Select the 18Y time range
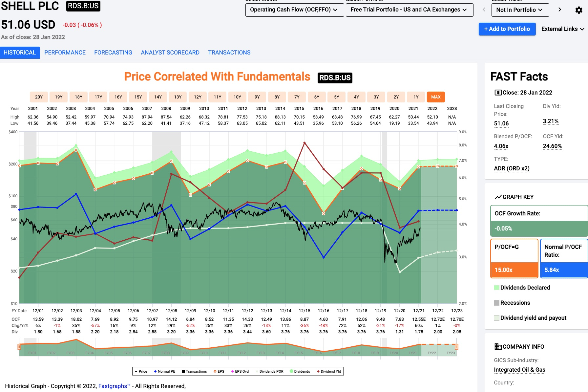This screenshot has width=588, height=392. point(78,97)
